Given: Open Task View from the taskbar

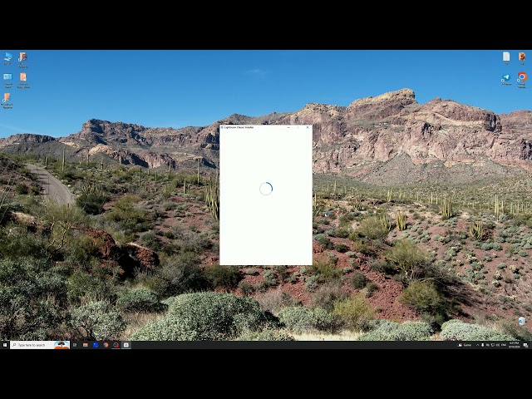Looking at the screenshot, I should pyautogui.click(x=75, y=345).
